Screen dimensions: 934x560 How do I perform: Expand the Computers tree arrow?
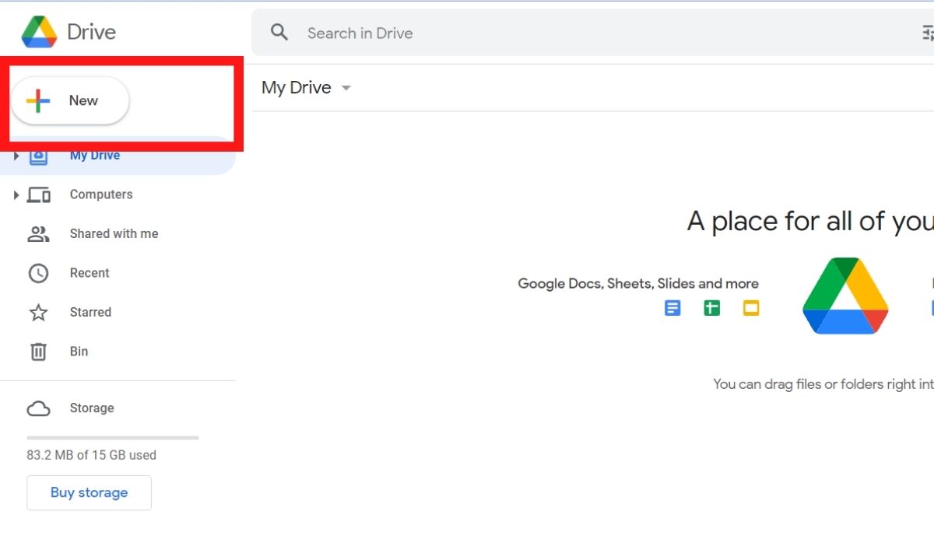pos(16,194)
